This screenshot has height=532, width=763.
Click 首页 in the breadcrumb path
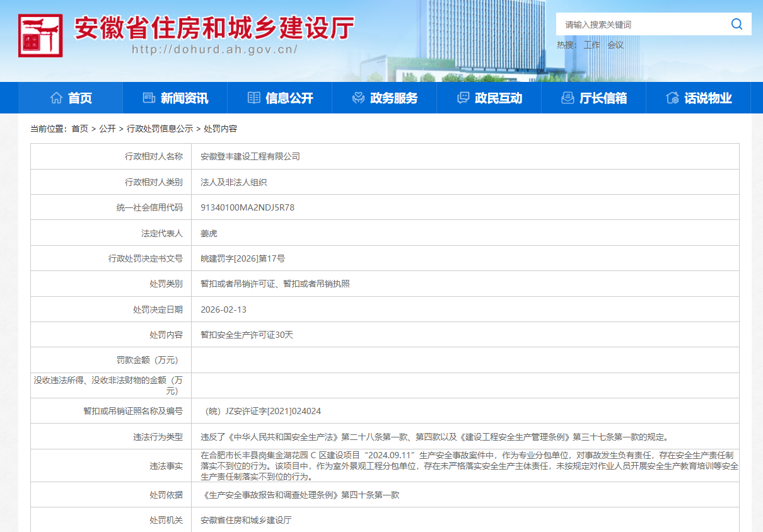79,129
